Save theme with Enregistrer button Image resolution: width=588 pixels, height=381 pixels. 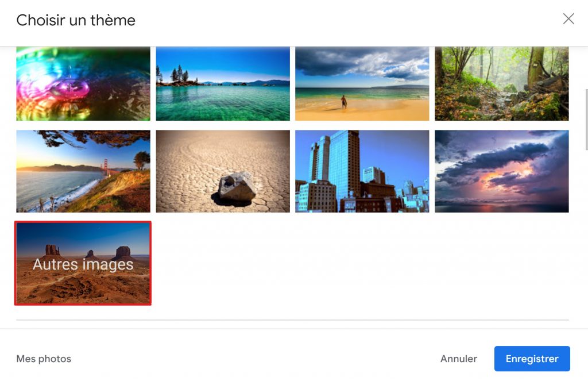coord(532,359)
